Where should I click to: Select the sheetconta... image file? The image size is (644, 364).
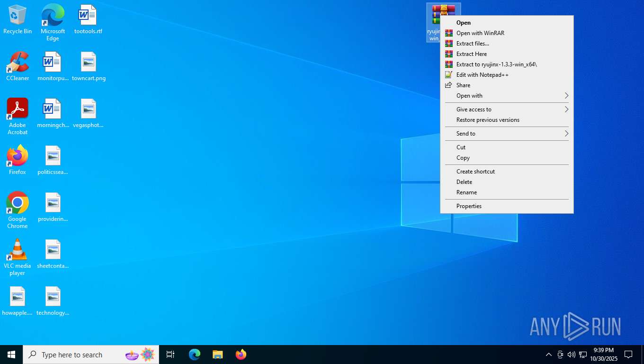point(53,254)
